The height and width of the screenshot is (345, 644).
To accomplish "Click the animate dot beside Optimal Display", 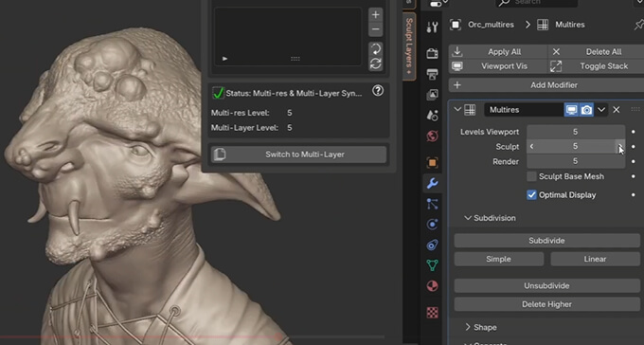I will point(633,195).
